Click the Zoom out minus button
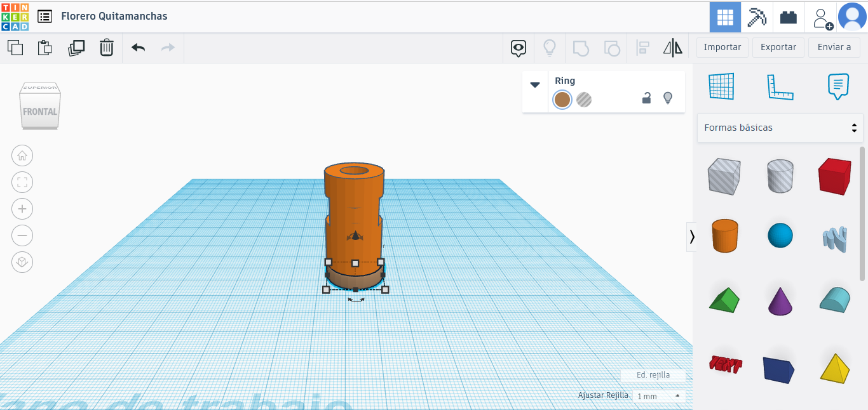Viewport: 868px width, 410px height. (22, 235)
